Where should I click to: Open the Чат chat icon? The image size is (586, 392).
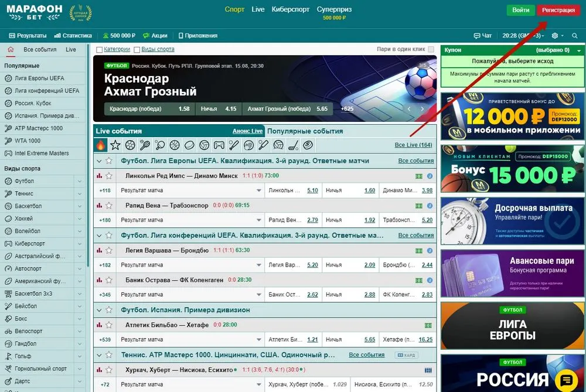(482, 36)
